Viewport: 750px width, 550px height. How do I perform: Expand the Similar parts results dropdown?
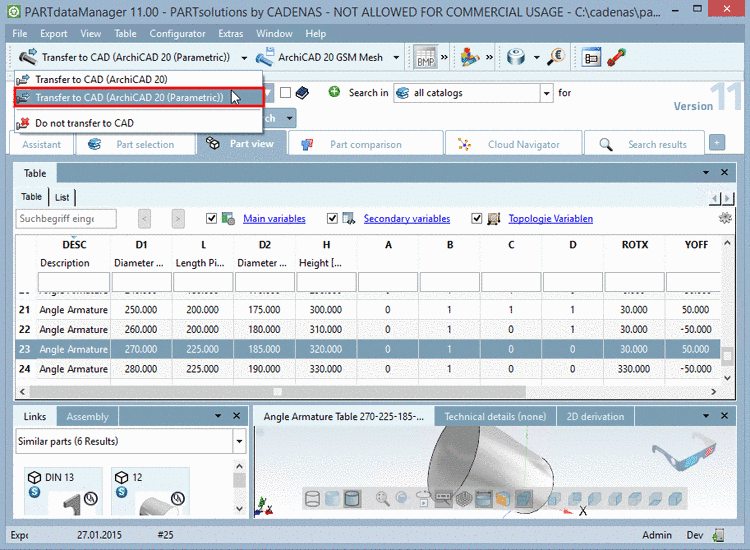click(x=239, y=440)
